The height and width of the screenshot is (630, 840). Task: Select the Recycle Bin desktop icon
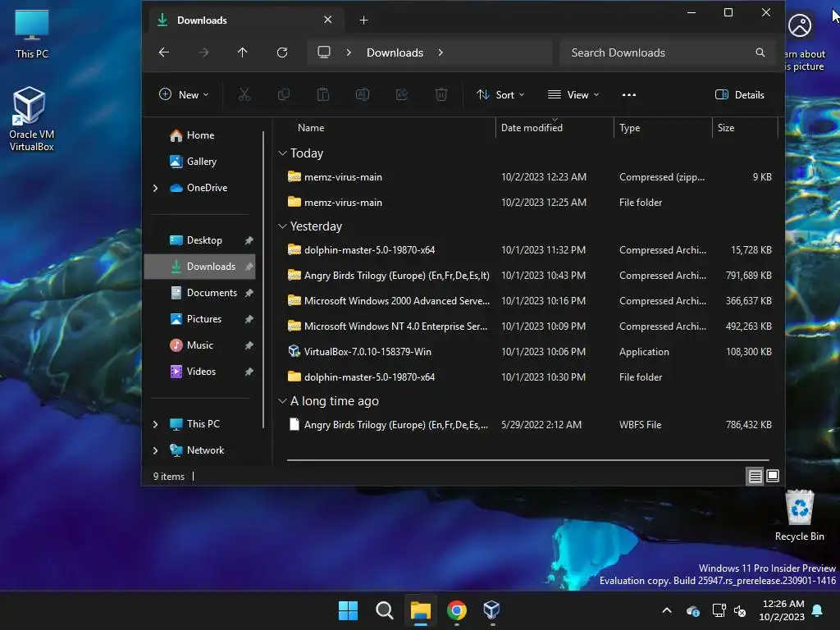click(799, 515)
